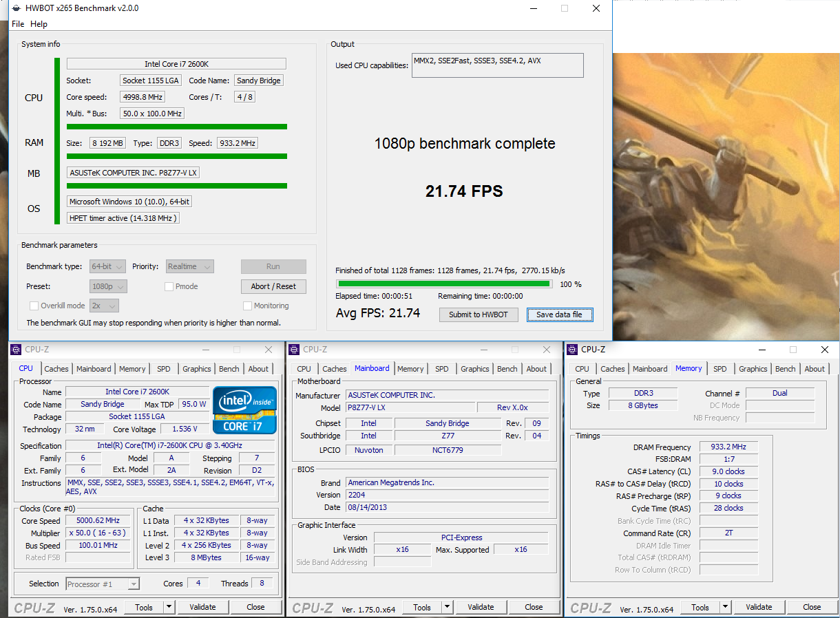This screenshot has height=618, width=840.
Task: Click Tools button in the CPU-Z Mainboard window
Action: (422, 607)
